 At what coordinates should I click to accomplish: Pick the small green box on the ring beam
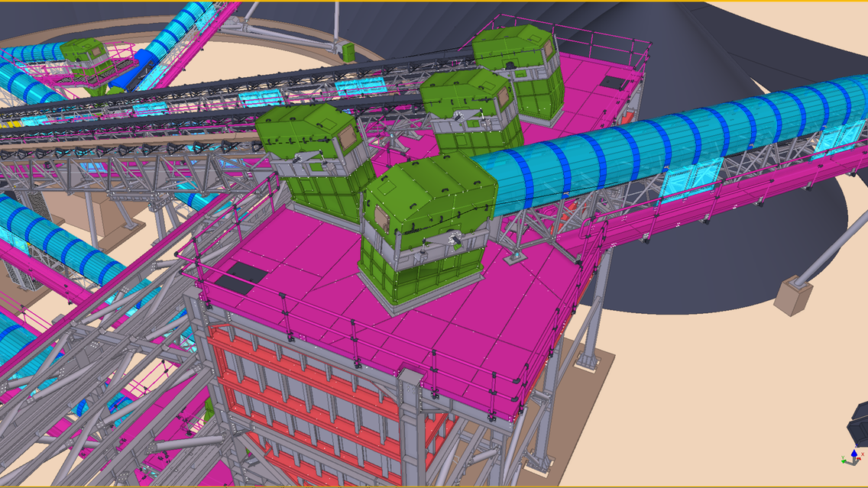(x=348, y=50)
